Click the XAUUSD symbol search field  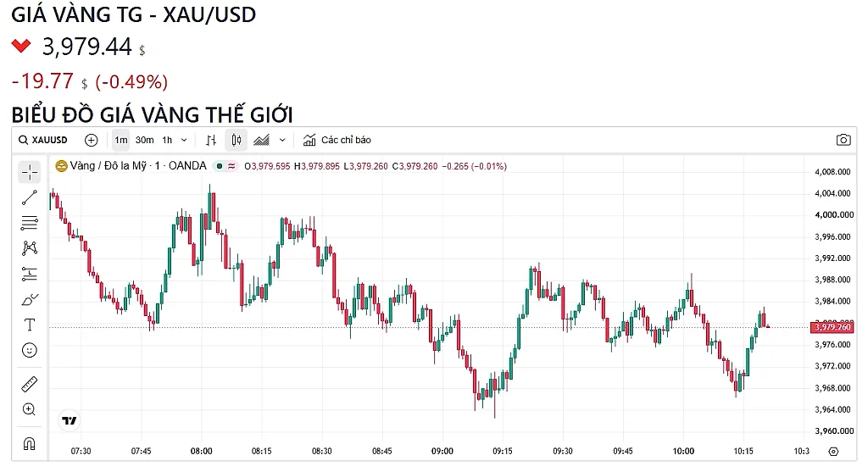click(x=43, y=140)
